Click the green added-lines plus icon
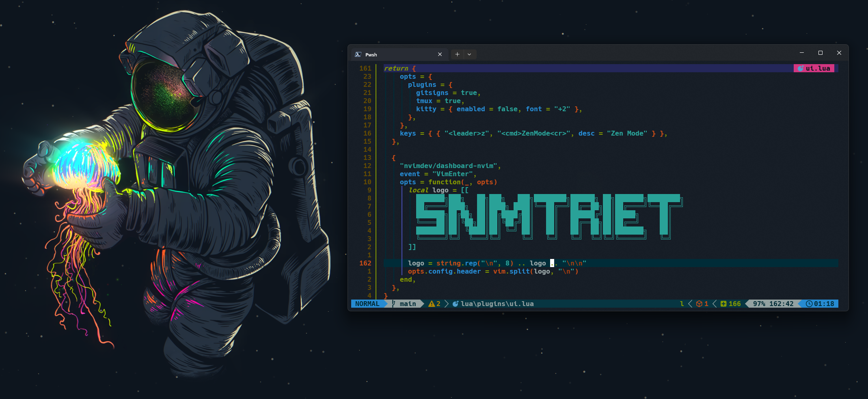Viewport: 868px width, 399px height. point(723,304)
